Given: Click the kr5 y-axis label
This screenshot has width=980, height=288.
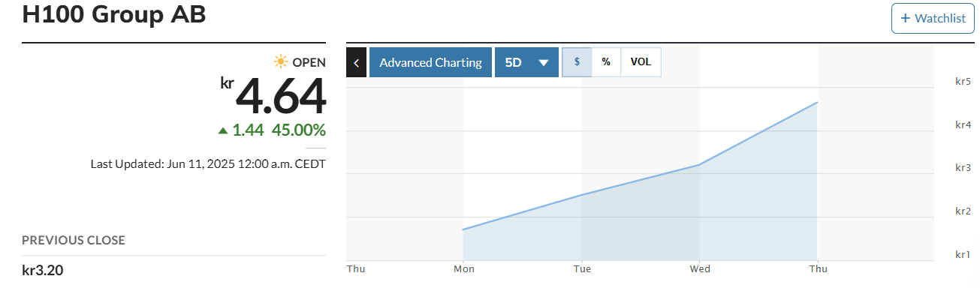Looking at the screenshot, I should click(963, 81).
